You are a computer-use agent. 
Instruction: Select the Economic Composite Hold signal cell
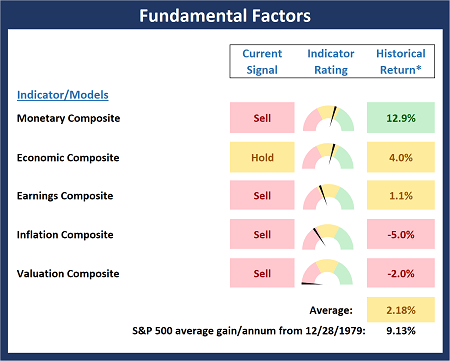pyautogui.click(x=262, y=157)
